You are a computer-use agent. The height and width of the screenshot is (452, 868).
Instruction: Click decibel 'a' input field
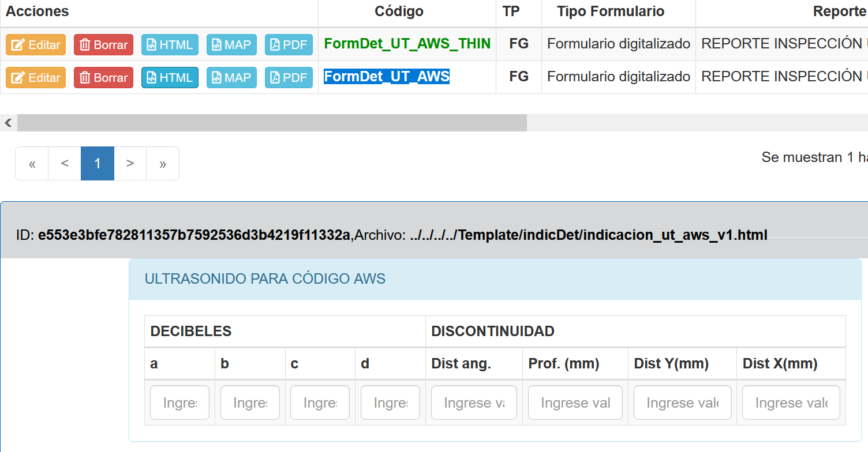(179, 402)
